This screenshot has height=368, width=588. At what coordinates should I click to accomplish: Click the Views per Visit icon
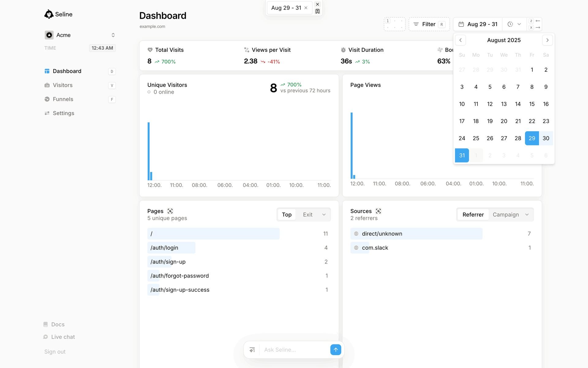pos(247,50)
